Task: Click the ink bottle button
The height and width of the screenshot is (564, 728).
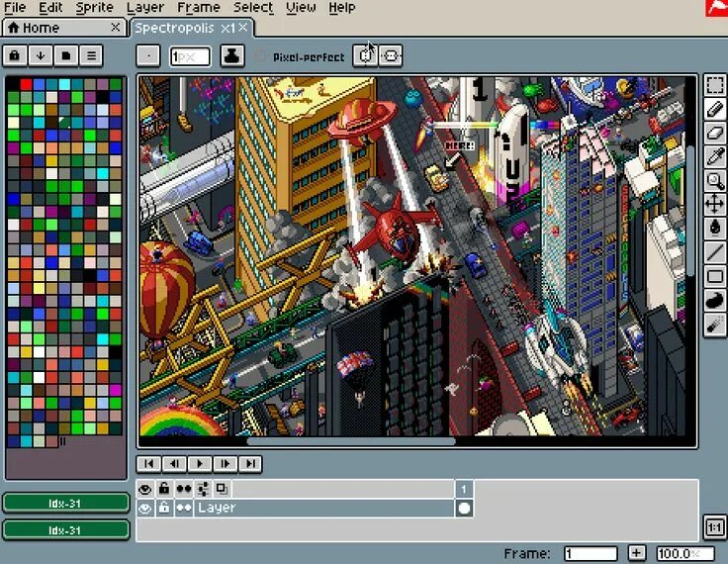Action: click(x=231, y=56)
